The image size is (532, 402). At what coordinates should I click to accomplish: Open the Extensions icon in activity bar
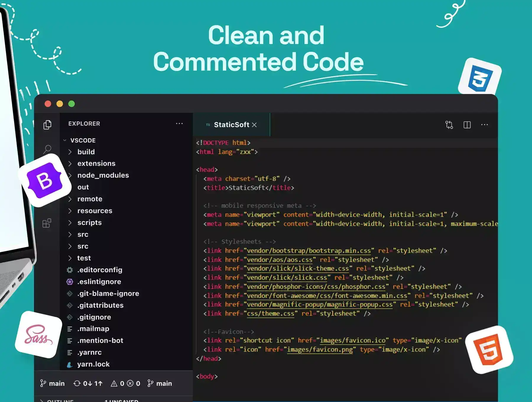pyautogui.click(x=47, y=223)
